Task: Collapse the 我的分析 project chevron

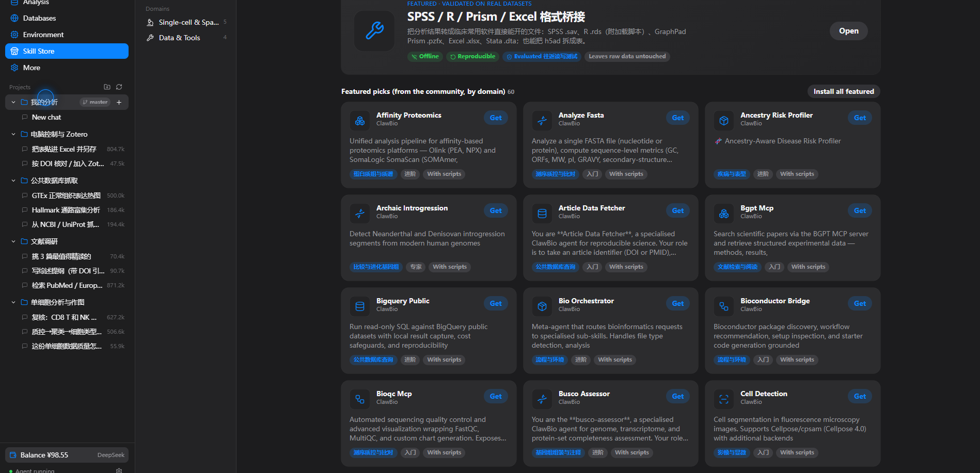Action: 13,102
